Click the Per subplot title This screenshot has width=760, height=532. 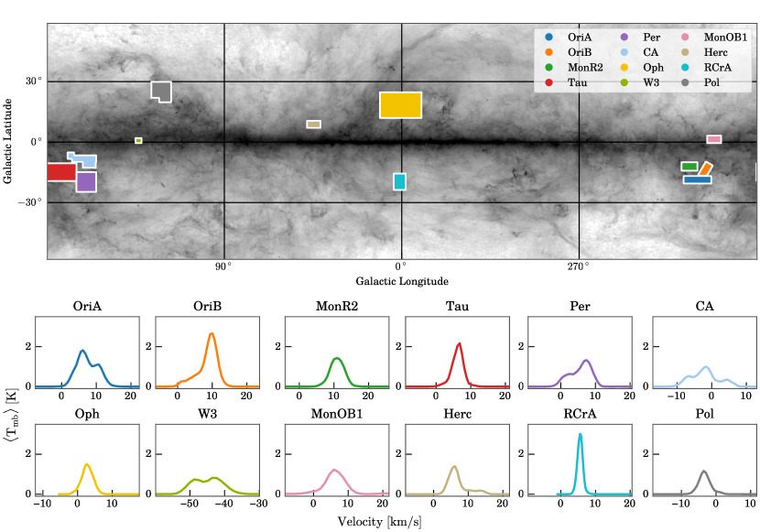(581, 307)
